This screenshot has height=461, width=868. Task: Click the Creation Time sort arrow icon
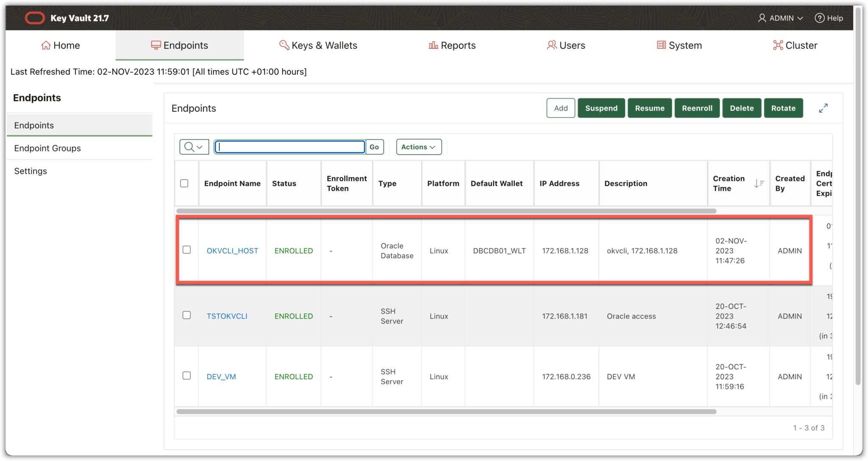click(759, 184)
